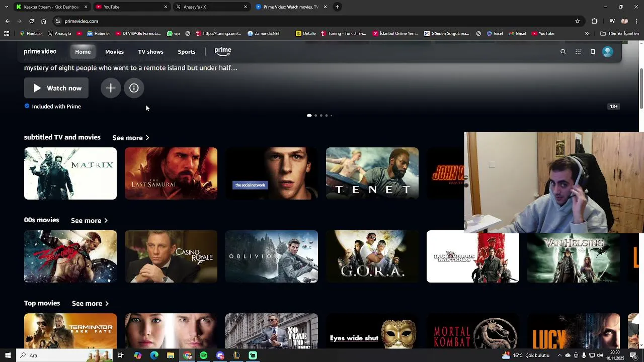Open Spotify from the taskbar

pos(203,355)
